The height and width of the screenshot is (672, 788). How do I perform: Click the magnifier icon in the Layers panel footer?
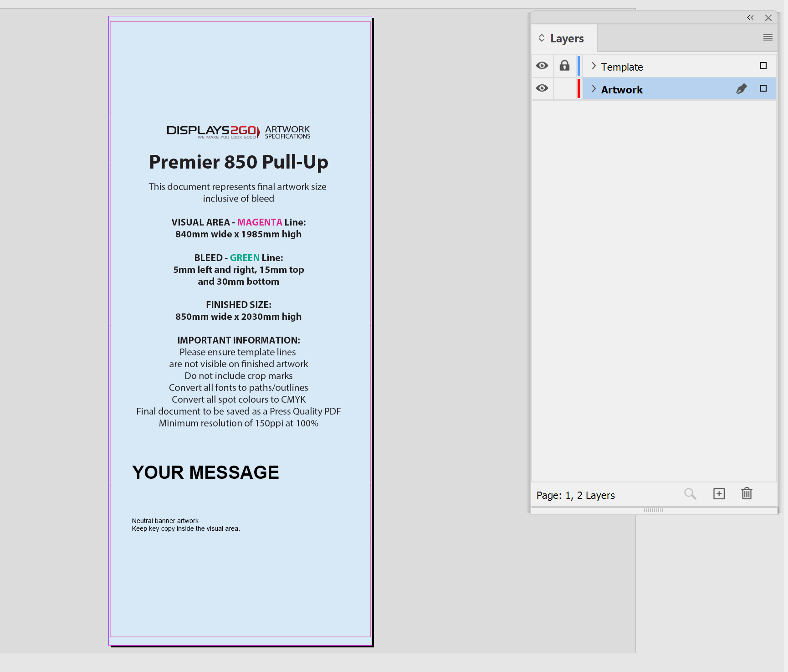[x=690, y=494]
